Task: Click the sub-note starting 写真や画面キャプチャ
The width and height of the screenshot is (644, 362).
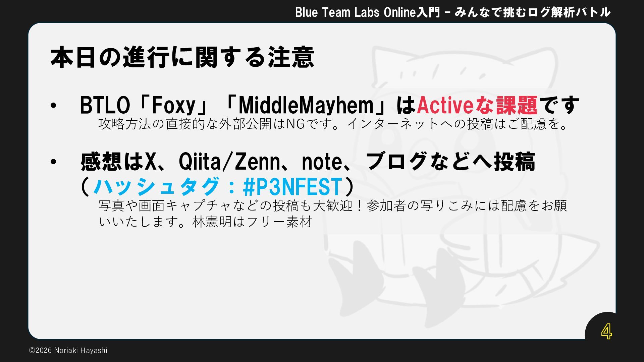Action: coord(333,214)
